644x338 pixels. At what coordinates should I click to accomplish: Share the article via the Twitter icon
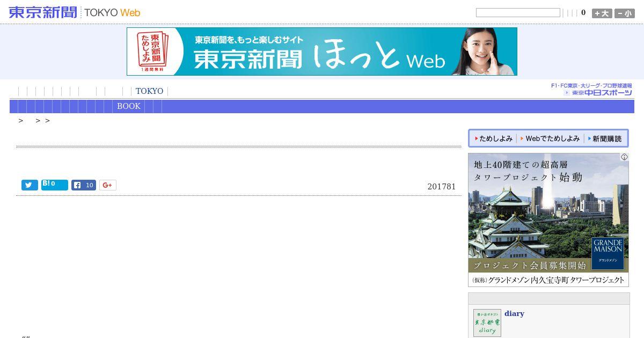click(30, 185)
